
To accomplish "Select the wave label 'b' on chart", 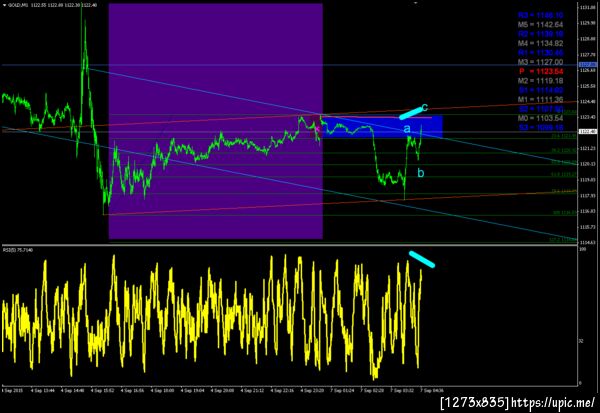I will [x=421, y=173].
